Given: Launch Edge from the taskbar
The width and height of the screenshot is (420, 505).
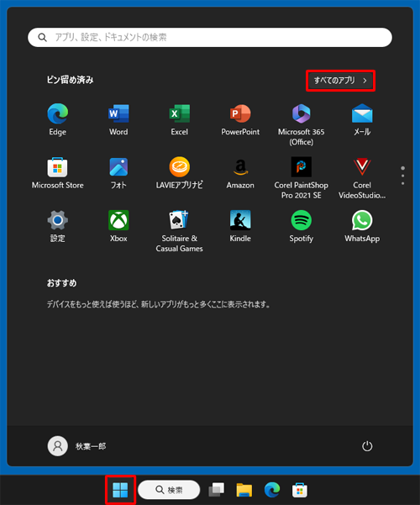Looking at the screenshot, I should pyautogui.click(x=272, y=490).
